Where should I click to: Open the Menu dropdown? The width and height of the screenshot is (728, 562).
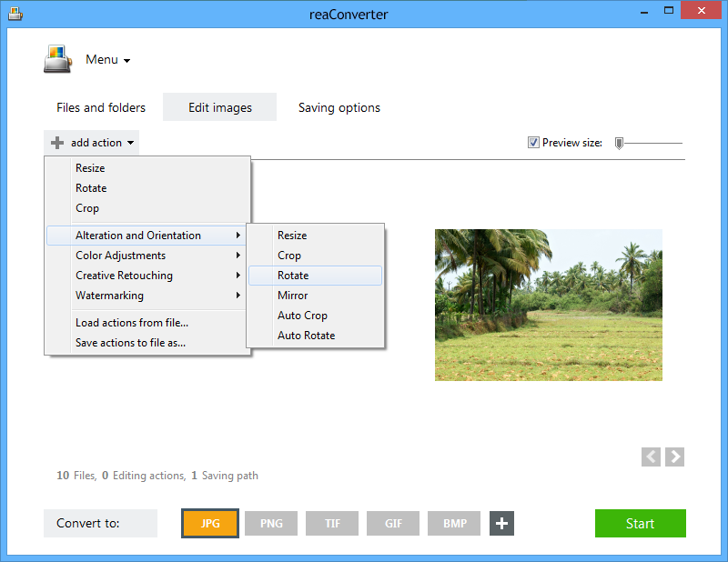107,59
